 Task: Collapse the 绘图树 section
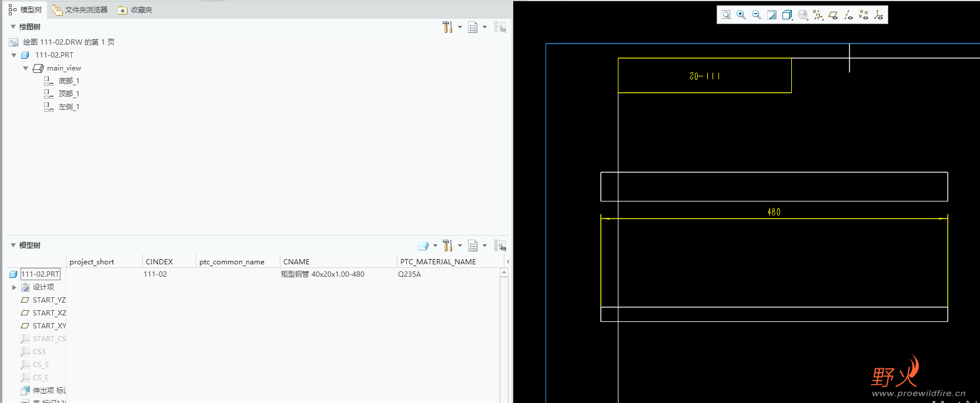pyautogui.click(x=13, y=27)
